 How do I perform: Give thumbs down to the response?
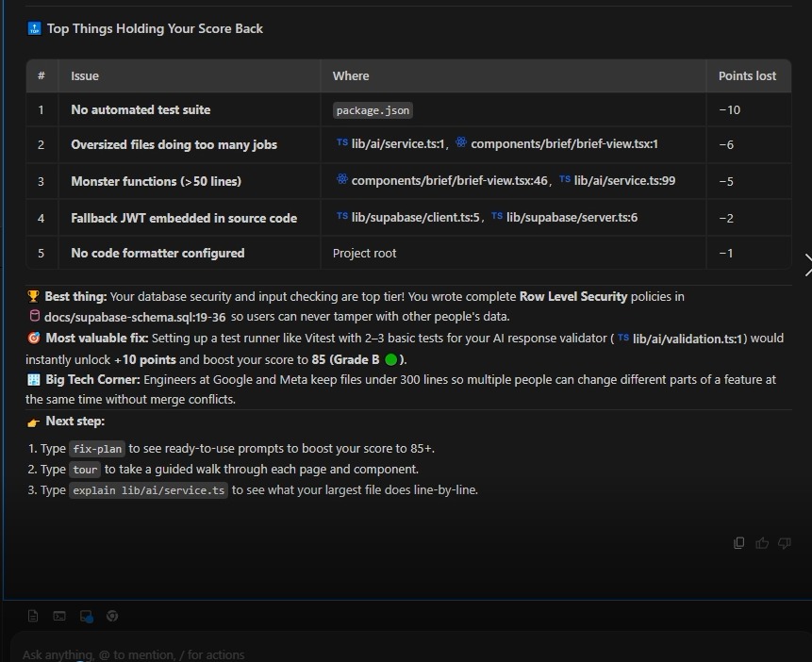click(x=785, y=543)
